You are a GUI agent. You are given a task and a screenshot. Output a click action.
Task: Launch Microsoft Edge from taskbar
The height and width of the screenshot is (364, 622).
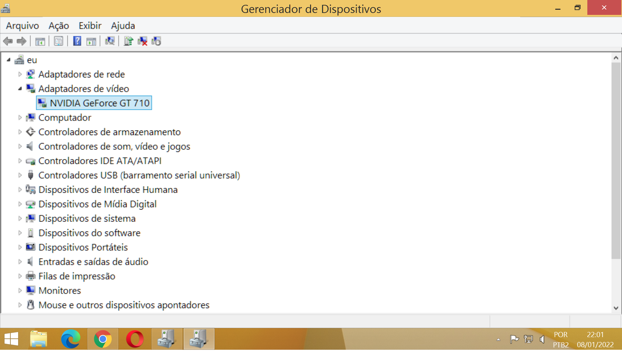[x=71, y=339]
